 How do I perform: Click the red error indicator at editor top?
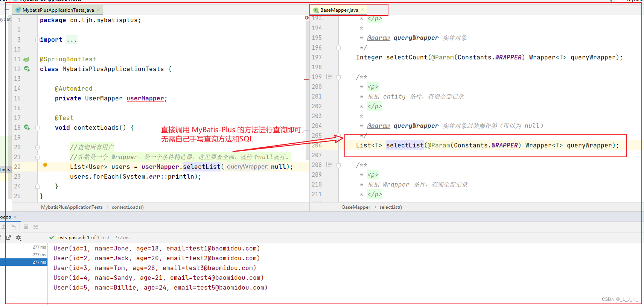coord(306,18)
